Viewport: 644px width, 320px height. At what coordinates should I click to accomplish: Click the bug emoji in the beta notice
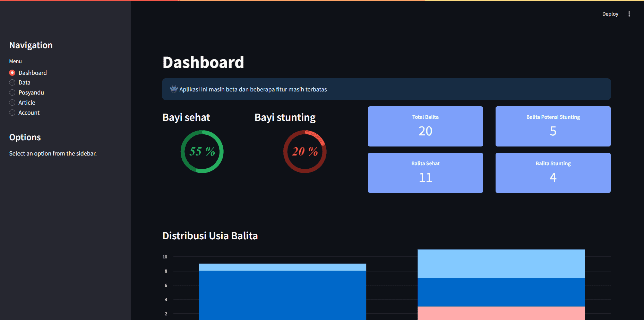coord(173,89)
